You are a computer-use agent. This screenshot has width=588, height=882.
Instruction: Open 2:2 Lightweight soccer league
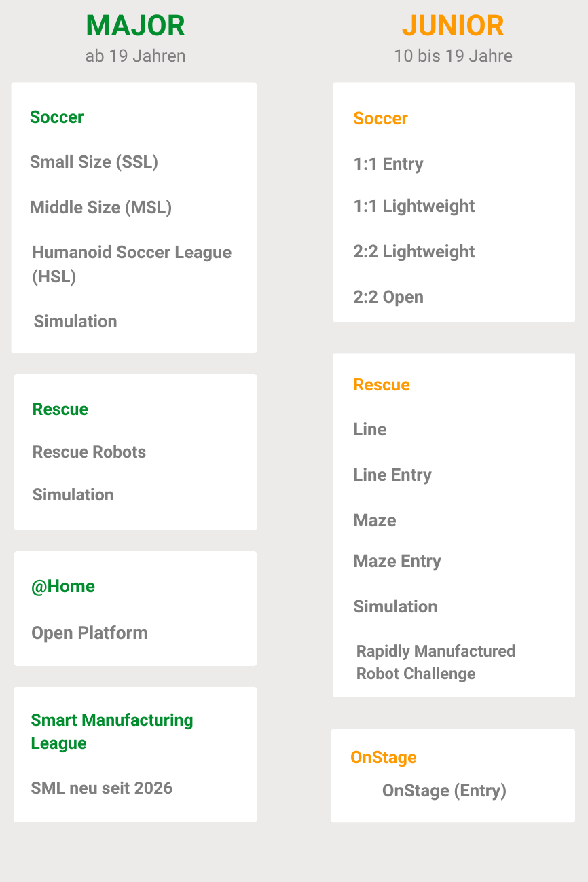pyautogui.click(x=414, y=252)
